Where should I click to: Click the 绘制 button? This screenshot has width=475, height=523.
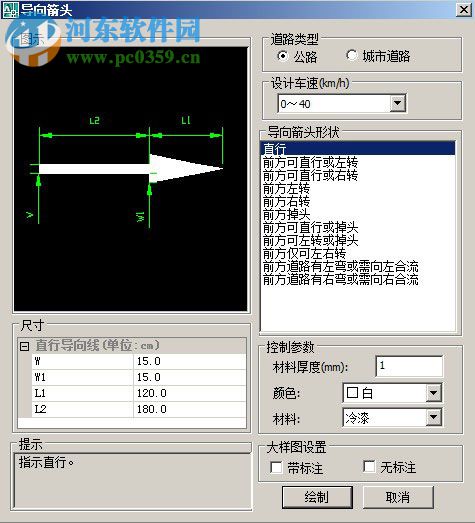(317, 497)
